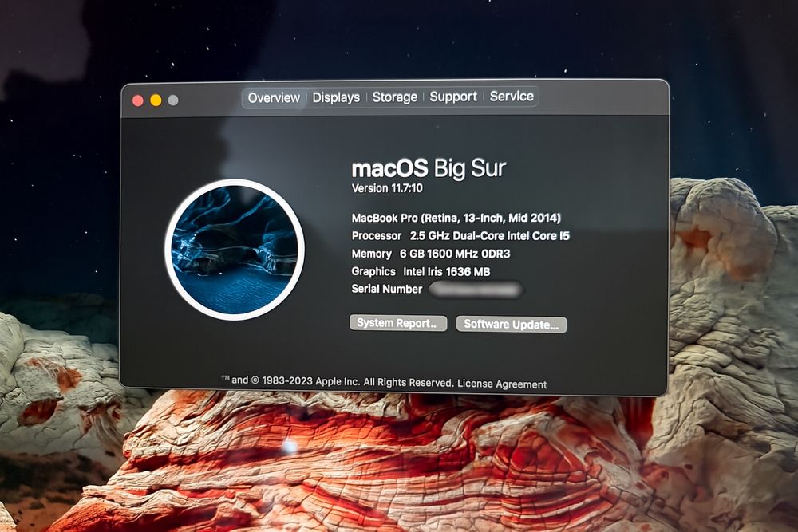
Task: Click the Version 11.7.10 text
Action: click(x=387, y=188)
